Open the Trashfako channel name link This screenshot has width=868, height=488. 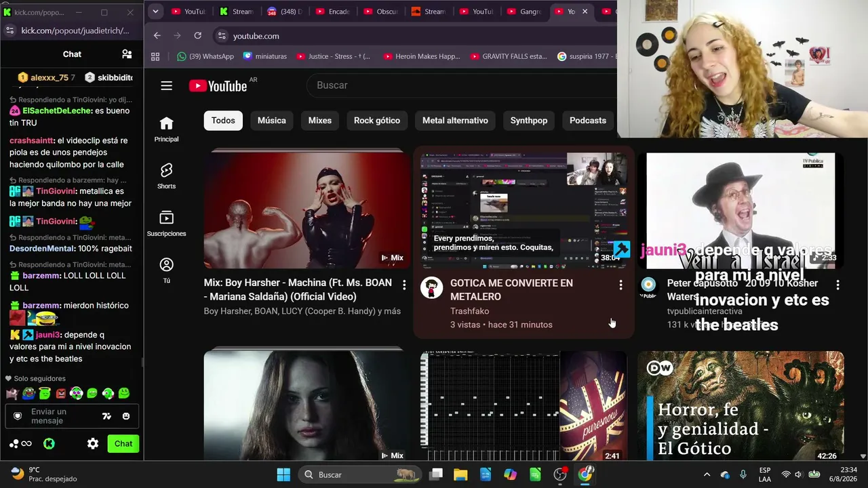tap(469, 311)
